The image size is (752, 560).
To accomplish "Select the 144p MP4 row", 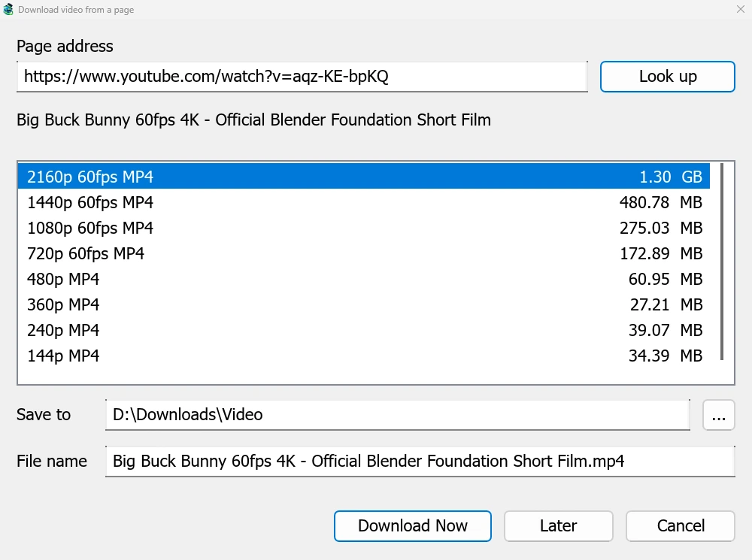I will (363, 356).
